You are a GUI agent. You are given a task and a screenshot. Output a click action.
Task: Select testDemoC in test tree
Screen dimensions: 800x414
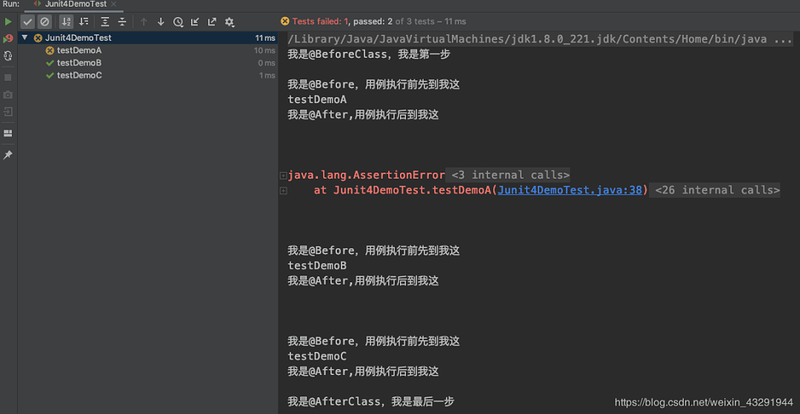click(79, 75)
